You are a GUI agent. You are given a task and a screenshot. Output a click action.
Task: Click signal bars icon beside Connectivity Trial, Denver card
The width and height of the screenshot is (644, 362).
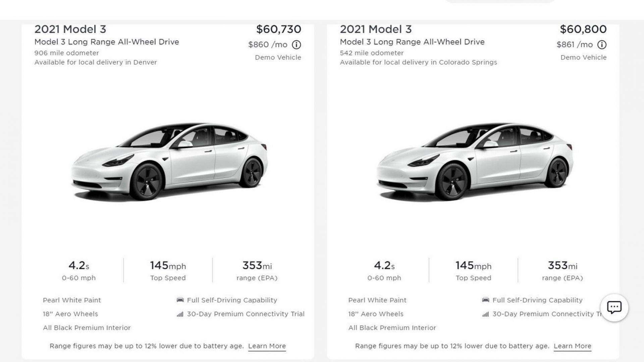pyautogui.click(x=180, y=314)
